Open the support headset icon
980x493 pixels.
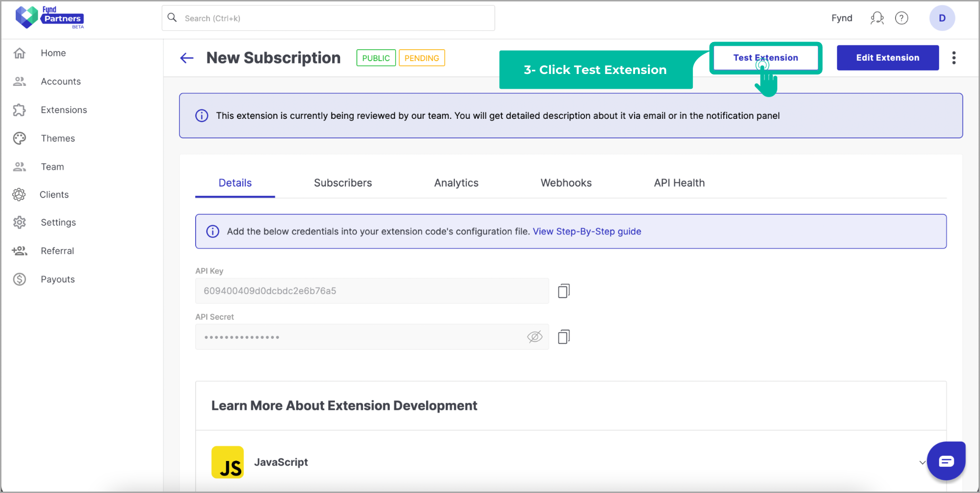[877, 18]
